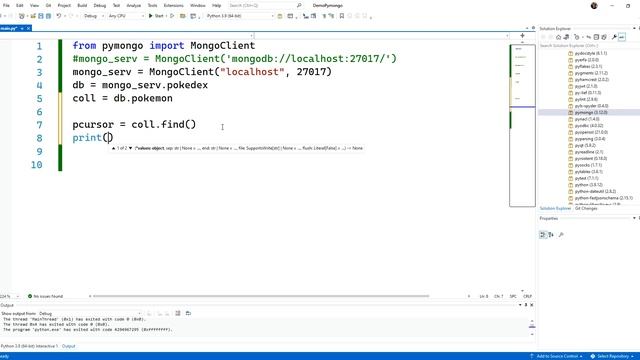This screenshot has width=640, height=360.
Task: Open the Properties panel window options dropdown
Action: click(634, 218)
